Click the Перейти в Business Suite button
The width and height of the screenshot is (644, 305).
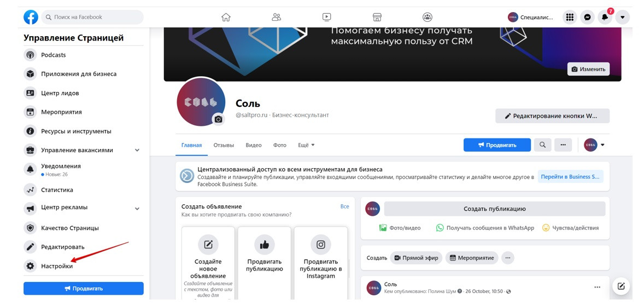571,176
